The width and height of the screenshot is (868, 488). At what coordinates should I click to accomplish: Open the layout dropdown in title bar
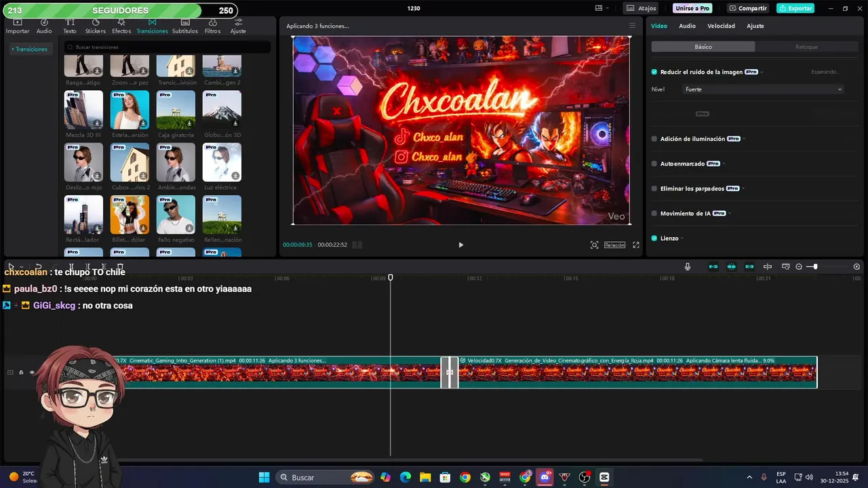pos(601,8)
